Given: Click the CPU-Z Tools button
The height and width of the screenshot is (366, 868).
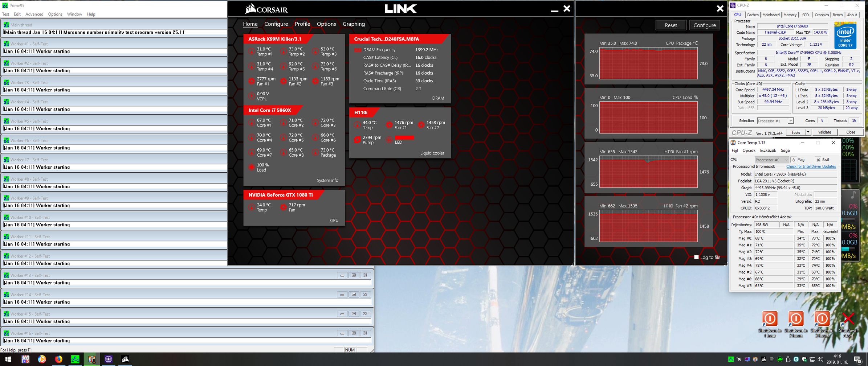Looking at the screenshot, I should pyautogui.click(x=796, y=132).
